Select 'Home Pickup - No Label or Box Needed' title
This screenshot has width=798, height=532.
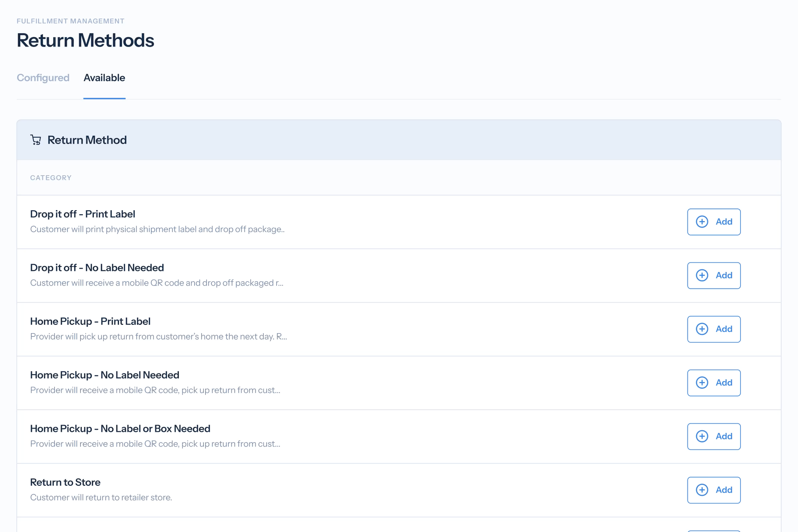pyautogui.click(x=120, y=429)
